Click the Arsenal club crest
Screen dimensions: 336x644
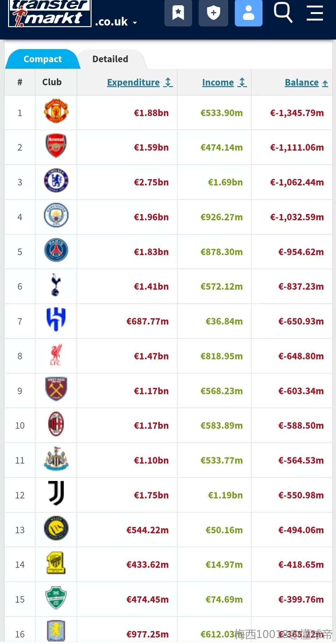pyautogui.click(x=56, y=146)
